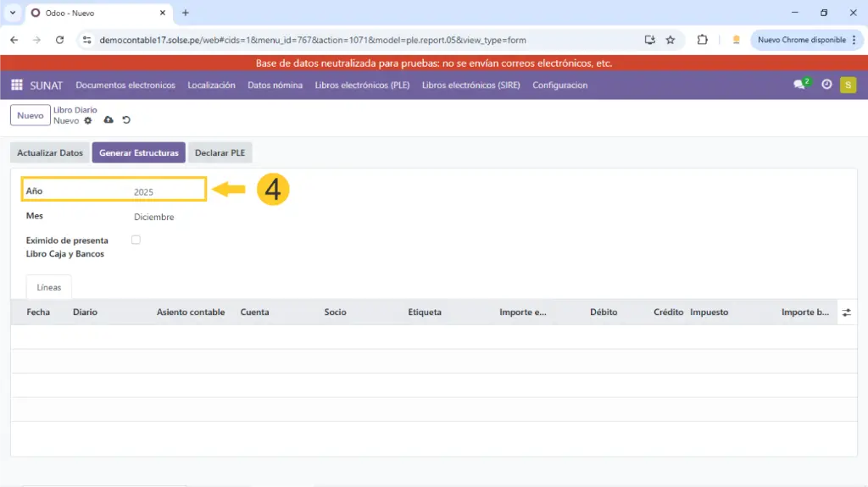Discard changes with the undo arrow icon
Image resolution: width=868 pixels, height=487 pixels.
tap(126, 121)
